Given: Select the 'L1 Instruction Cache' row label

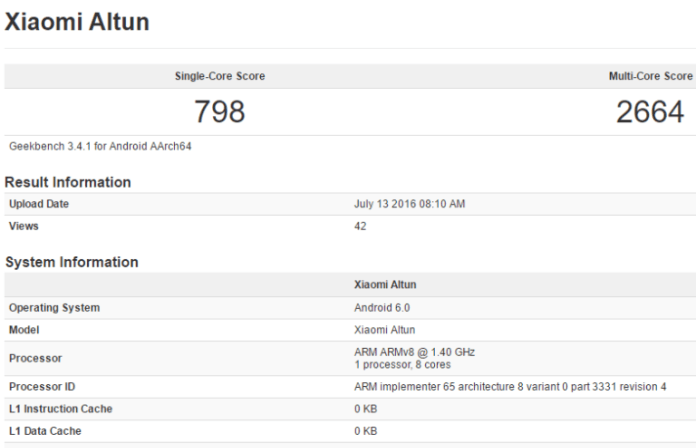Looking at the screenshot, I should 60,409.
